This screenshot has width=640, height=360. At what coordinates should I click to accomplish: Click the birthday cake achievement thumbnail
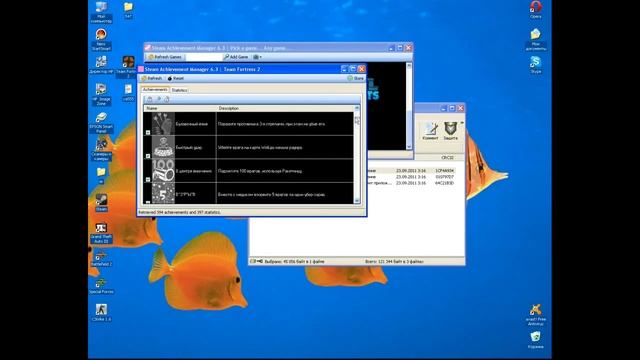163,147
